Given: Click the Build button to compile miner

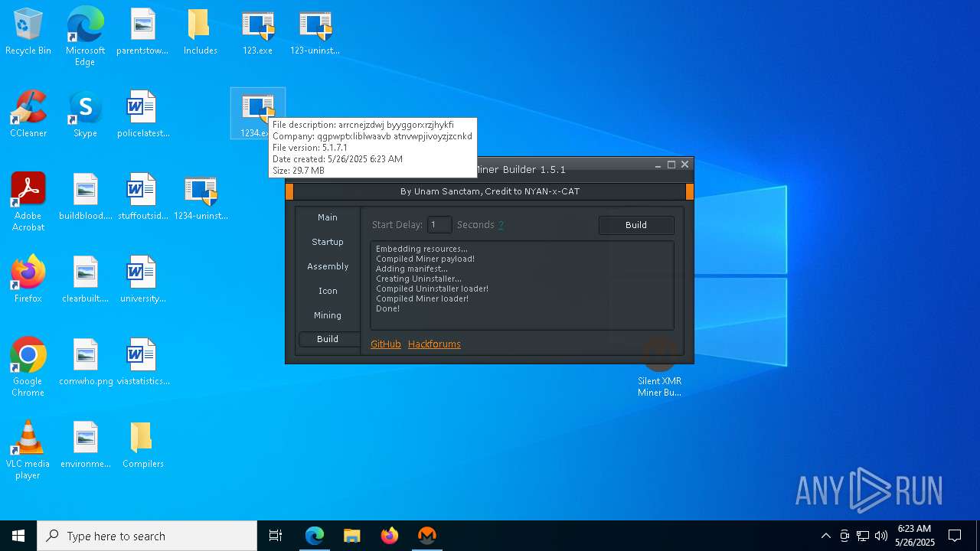Looking at the screenshot, I should 636,225.
